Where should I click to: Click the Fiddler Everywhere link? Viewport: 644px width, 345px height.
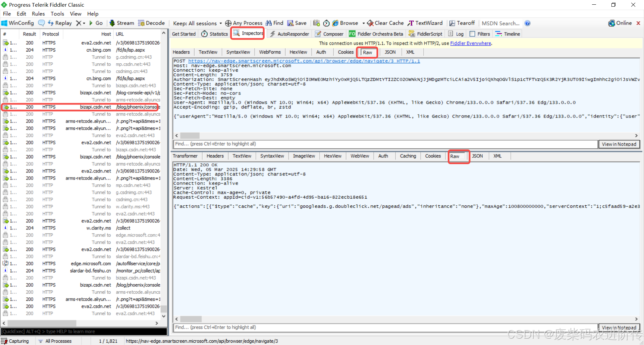(471, 43)
